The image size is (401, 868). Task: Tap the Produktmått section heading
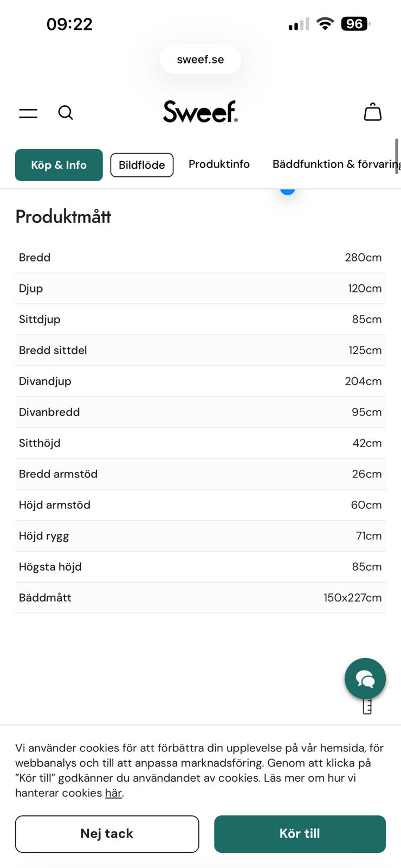pyautogui.click(x=63, y=217)
